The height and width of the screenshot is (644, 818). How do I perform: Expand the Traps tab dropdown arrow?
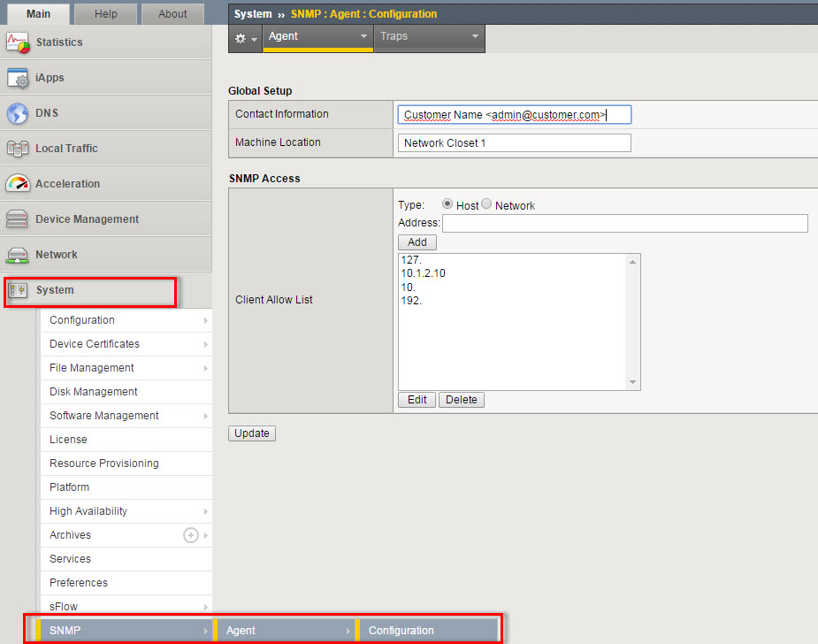pyautogui.click(x=475, y=37)
